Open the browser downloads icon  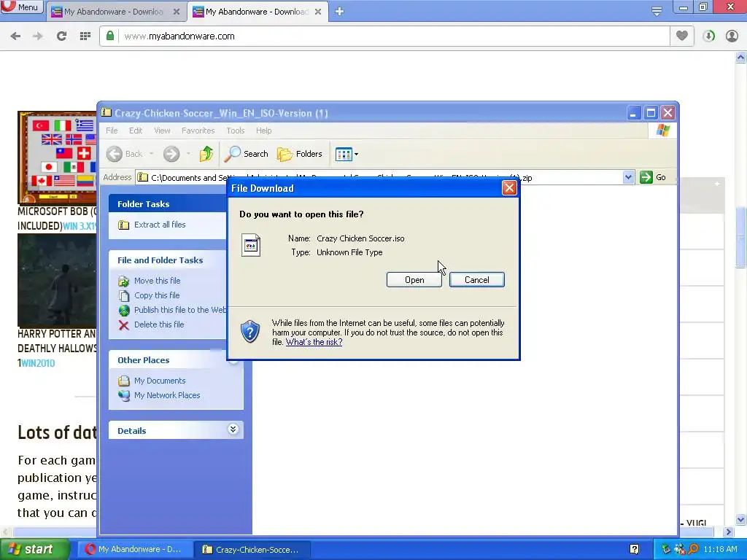coord(709,36)
